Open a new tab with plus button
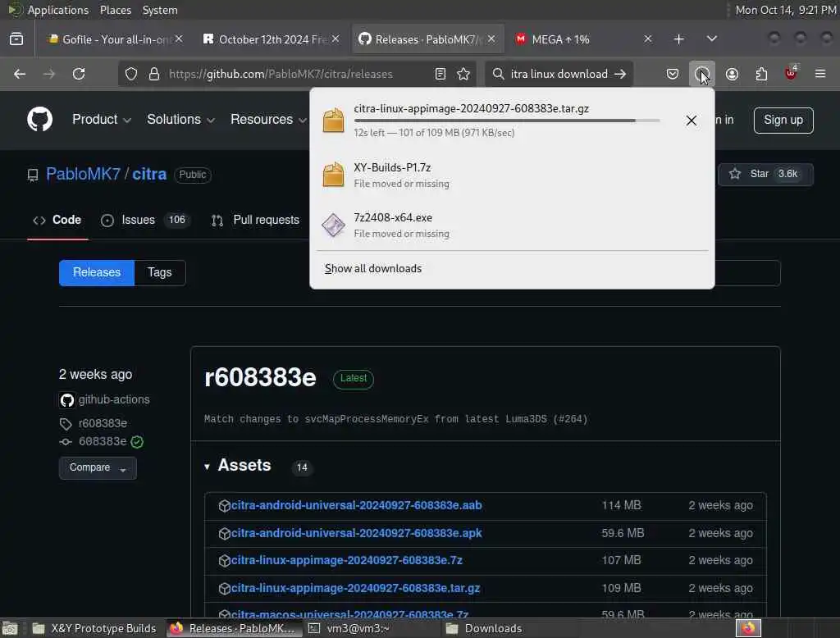 (678, 39)
